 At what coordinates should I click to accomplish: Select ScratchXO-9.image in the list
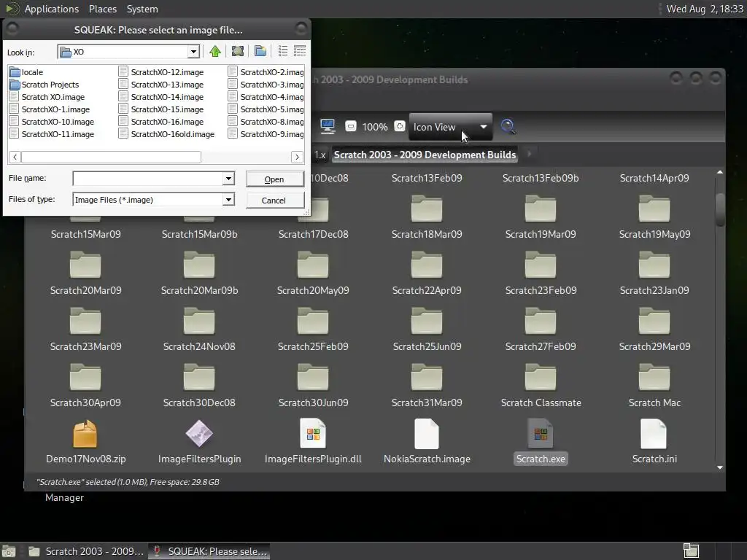pos(266,134)
